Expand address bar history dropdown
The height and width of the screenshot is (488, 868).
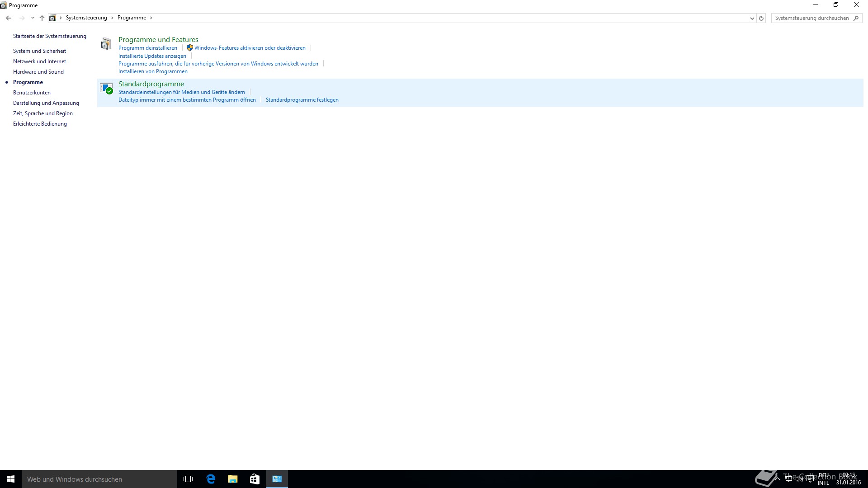coord(752,19)
